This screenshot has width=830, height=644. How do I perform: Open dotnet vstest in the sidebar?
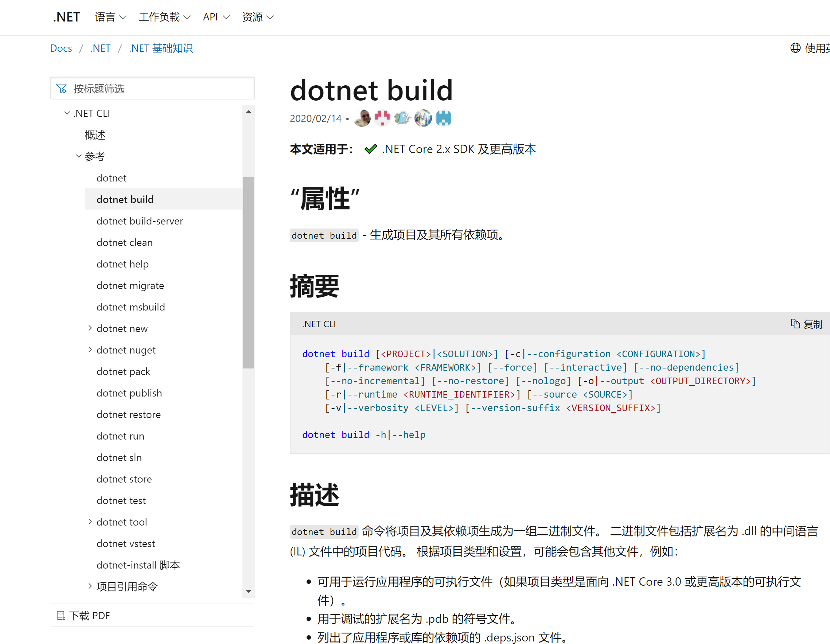point(125,544)
